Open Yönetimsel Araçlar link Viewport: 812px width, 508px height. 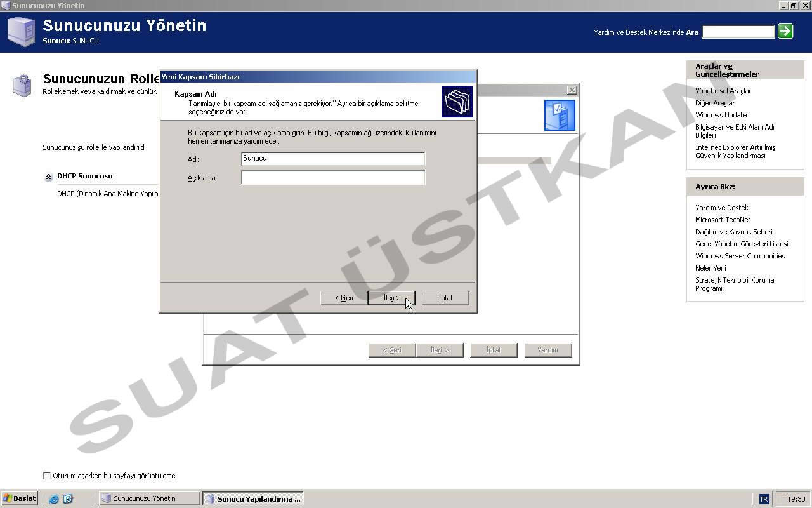723,91
